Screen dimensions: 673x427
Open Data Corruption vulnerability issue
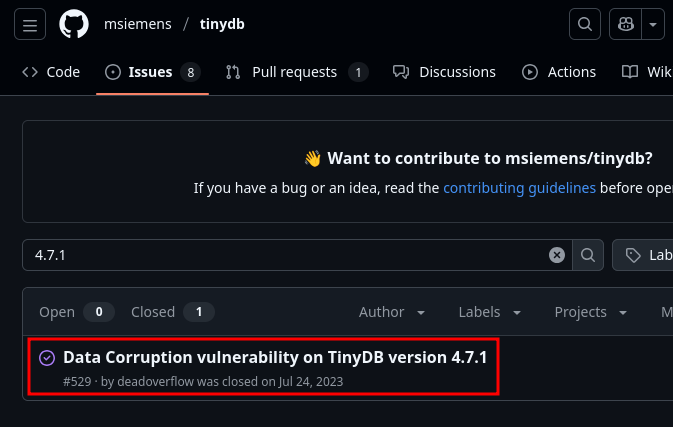click(275, 357)
